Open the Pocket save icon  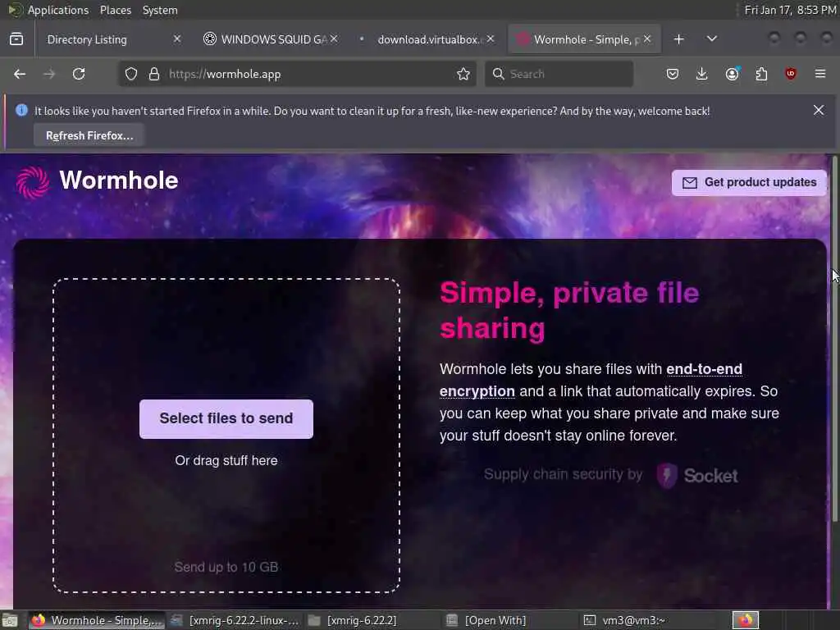coord(673,74)
